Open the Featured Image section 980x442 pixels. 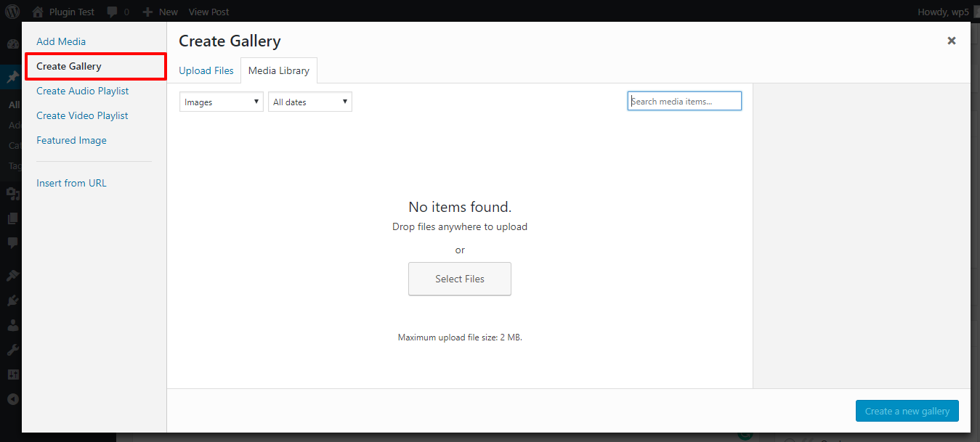tap(71, 140)
